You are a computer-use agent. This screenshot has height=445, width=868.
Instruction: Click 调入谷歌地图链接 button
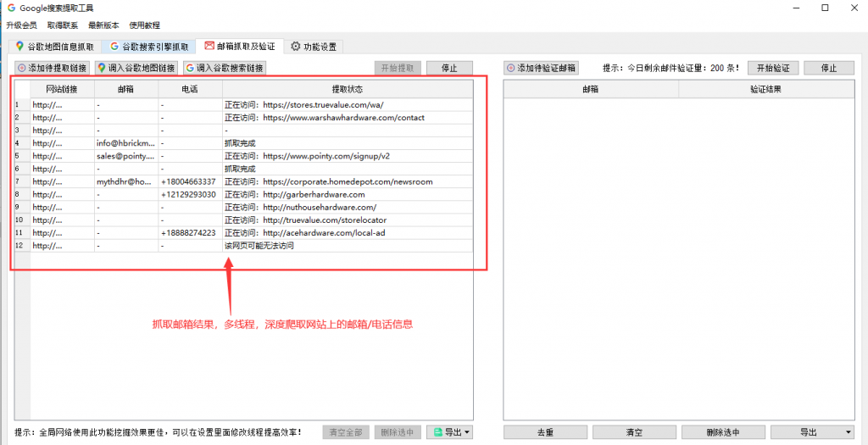pyautogui.click(x=136, y=68)
